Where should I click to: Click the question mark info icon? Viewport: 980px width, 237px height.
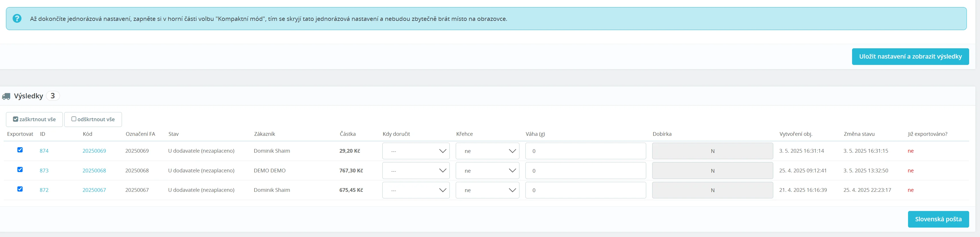tap(17, 18)
